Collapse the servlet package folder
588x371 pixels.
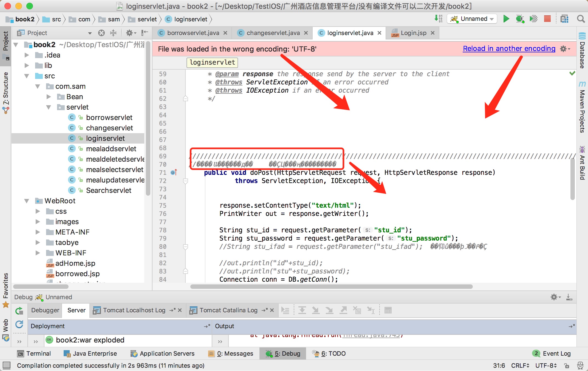(x=49, y=107)
